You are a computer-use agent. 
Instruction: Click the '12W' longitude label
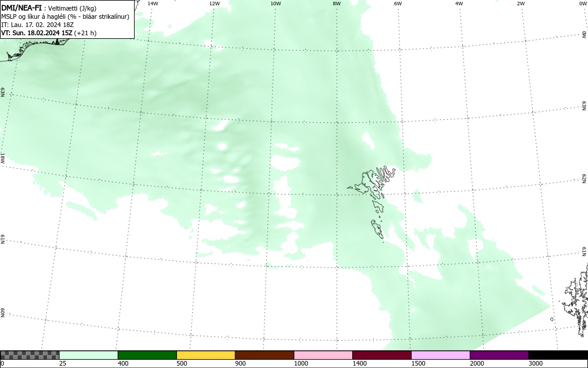215,4
